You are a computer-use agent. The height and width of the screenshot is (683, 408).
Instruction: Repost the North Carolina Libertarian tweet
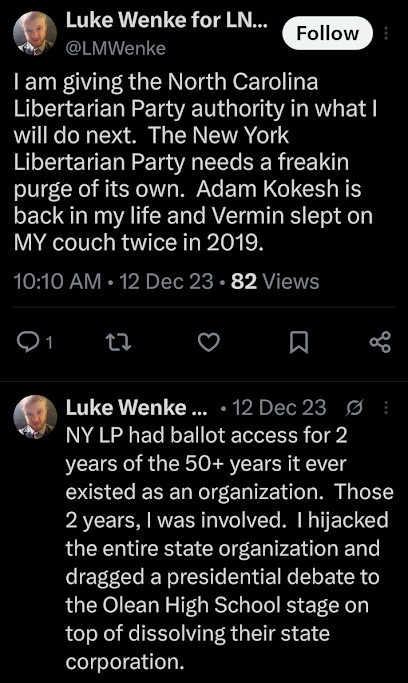[118, 342]
